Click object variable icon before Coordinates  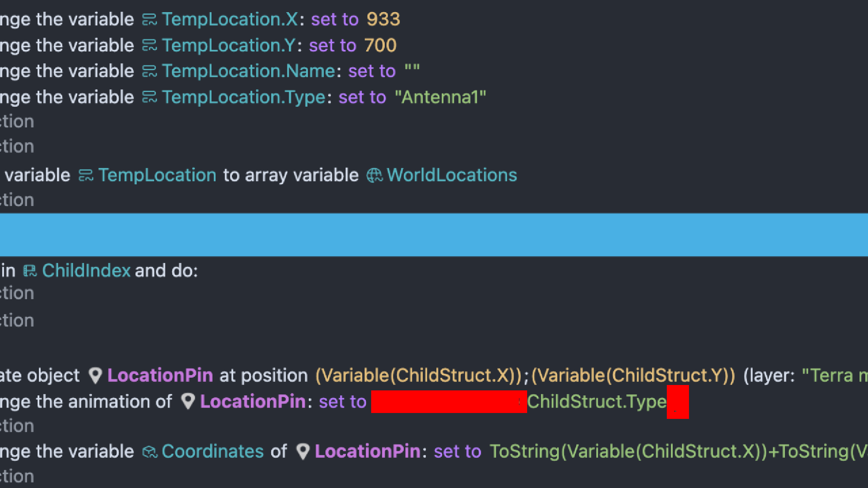150,451
